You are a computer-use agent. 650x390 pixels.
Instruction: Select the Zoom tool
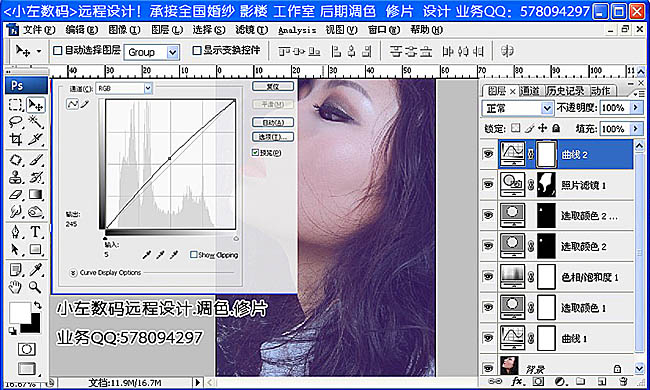click(36, 287)
